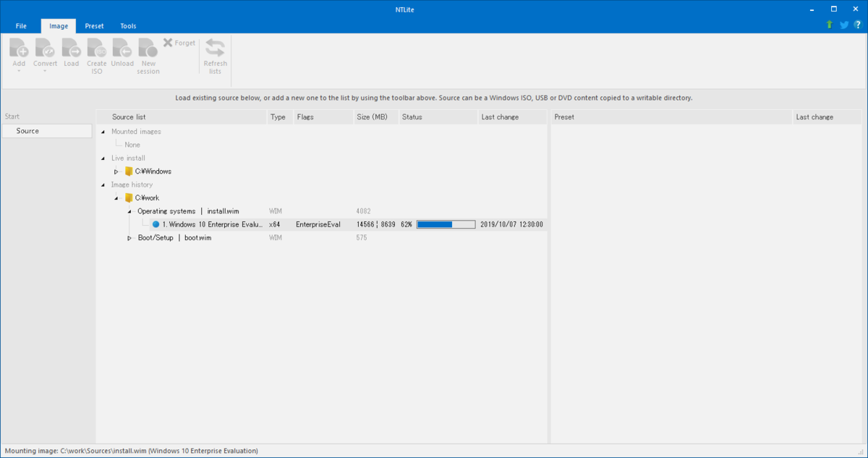The image size is (868, 458).
Task: Open the Twitter bird icon link
Action: click(844, 25)
